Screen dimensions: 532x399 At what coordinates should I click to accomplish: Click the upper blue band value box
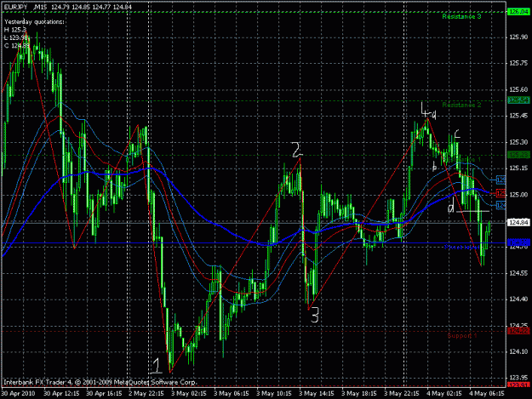pos(501,180)
